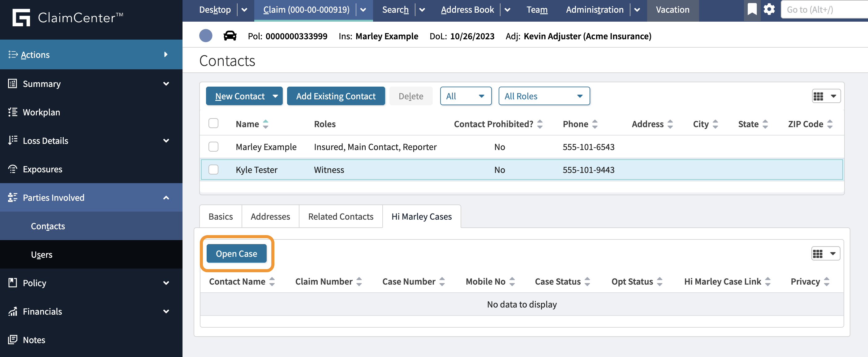Open the settings gear in the top bar

[769, 10]
